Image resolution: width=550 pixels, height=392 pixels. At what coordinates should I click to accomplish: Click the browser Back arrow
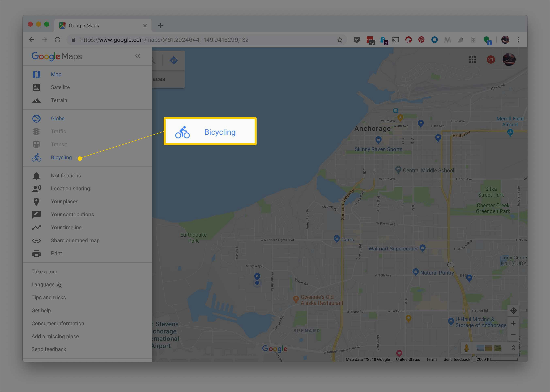[x=32, y=40]
